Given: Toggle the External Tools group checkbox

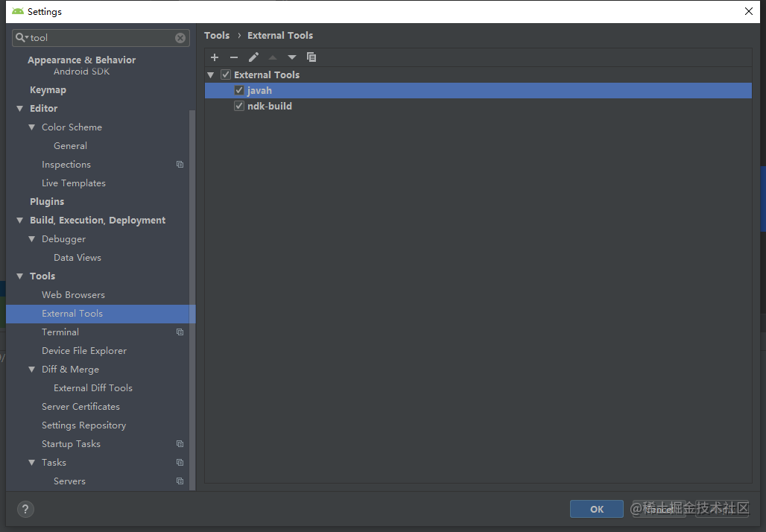Looking at the screenshot, I should (x=226, y=75).
